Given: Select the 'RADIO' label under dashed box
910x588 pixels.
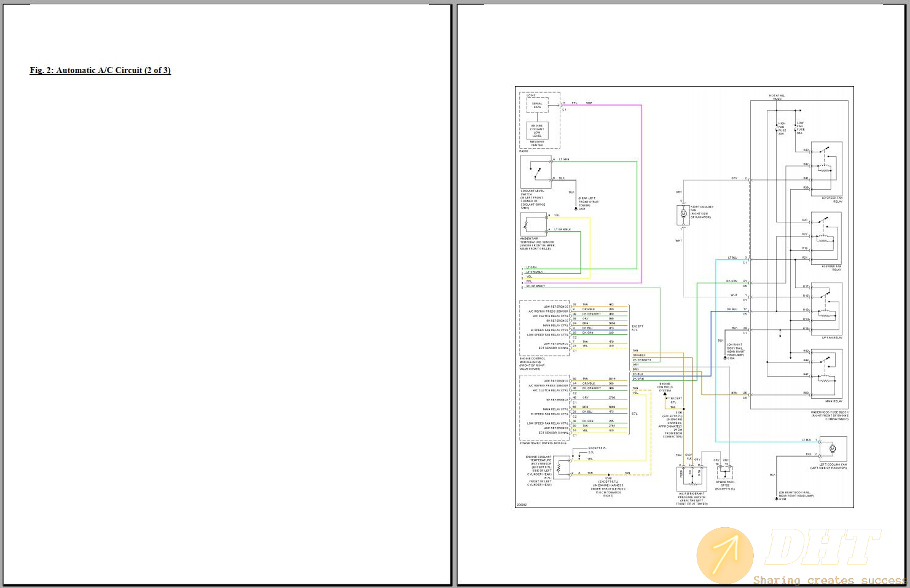Looking at the screenshot, I should point(524,151).
